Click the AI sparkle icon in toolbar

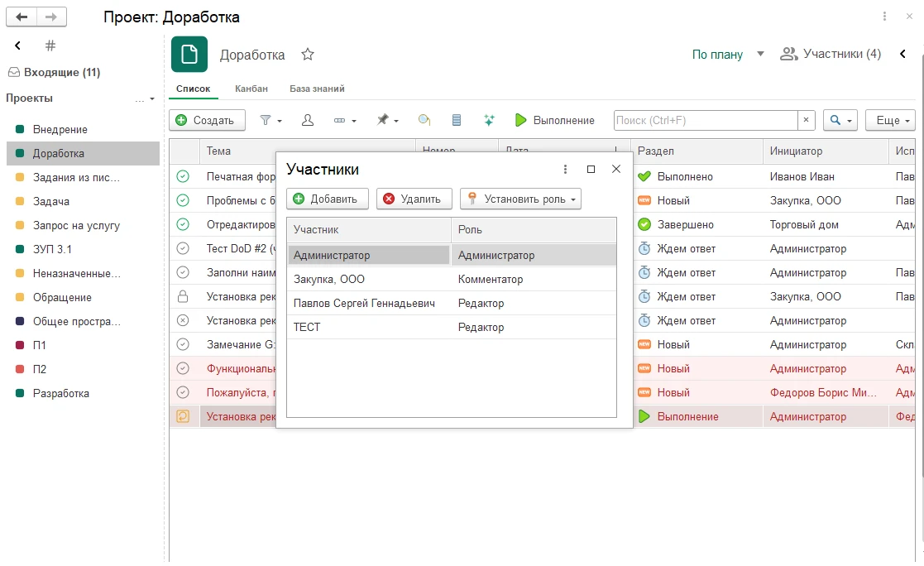click(x=489, y=120)
